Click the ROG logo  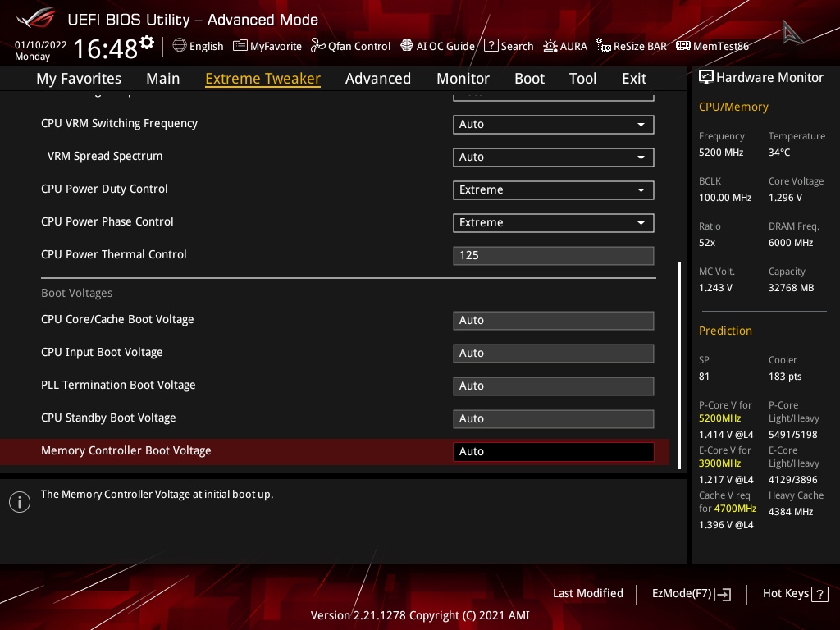tap(35, 18)
